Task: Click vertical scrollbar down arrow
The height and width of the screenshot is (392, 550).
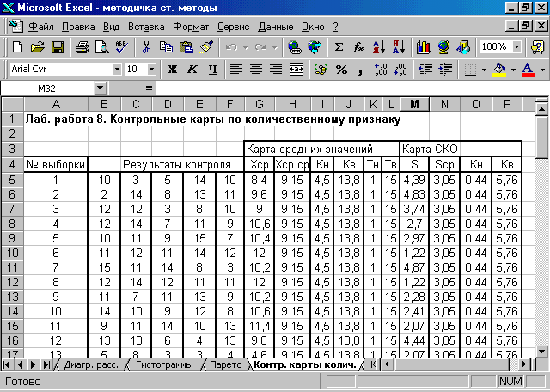Action: (542, 350)
